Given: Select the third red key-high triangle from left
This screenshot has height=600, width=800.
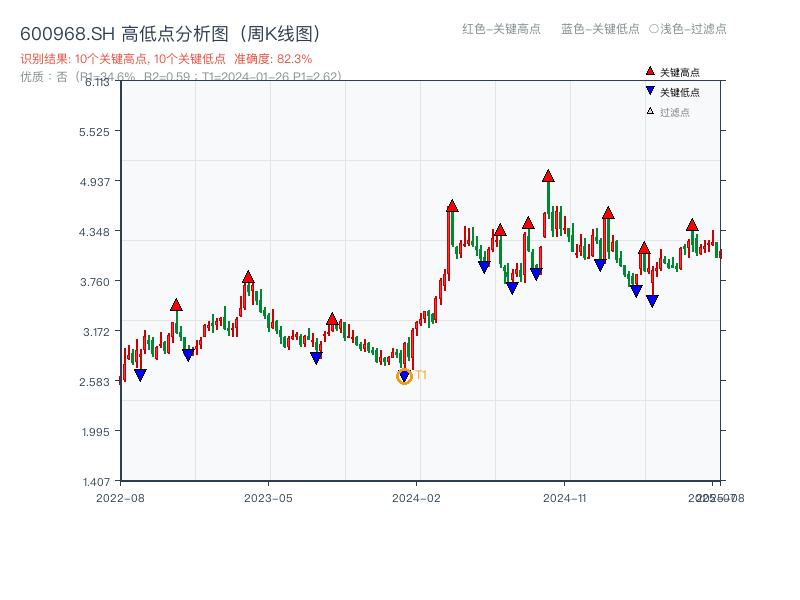Looking at the screenshot, I should point(332,319).
